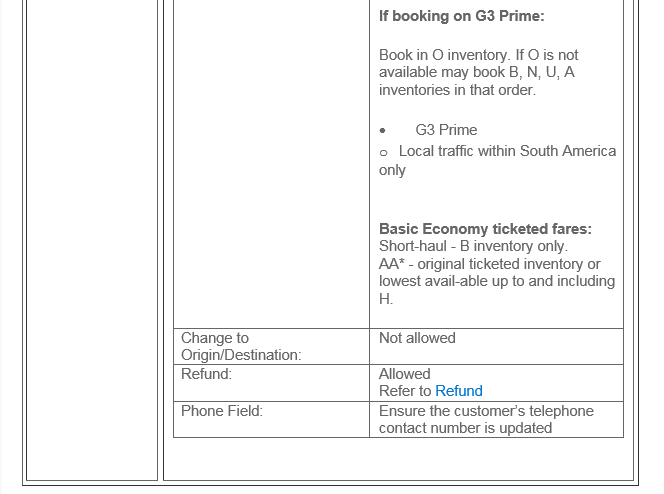
Task: Click 'inventories in that order' text
Action: 457,90
